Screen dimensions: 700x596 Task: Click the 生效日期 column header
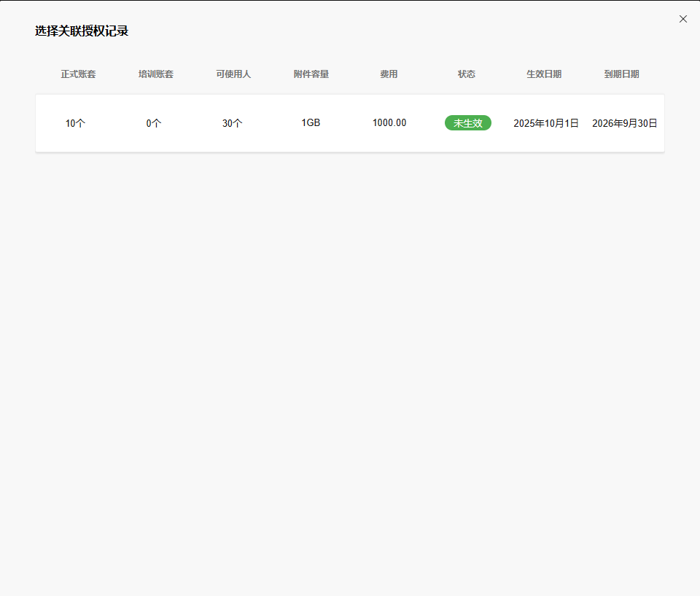click(544, 74)
